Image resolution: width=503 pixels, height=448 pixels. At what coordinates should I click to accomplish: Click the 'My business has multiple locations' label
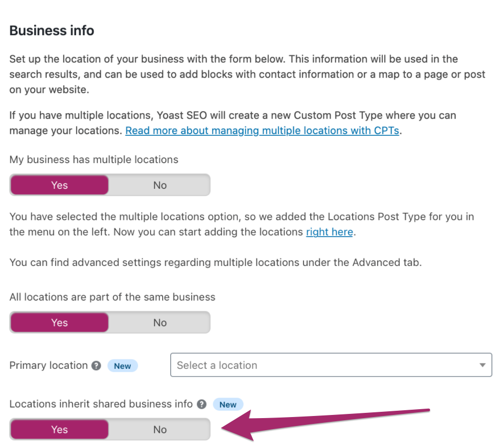(x=94, y=159)
